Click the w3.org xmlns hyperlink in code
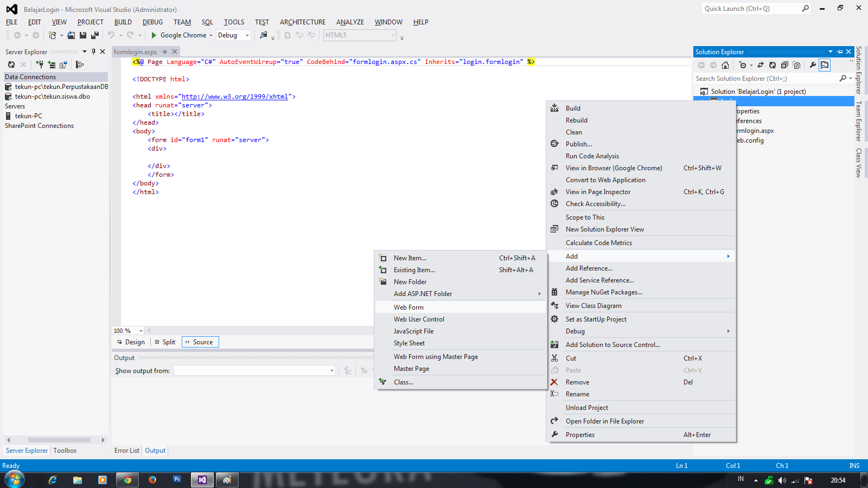The width and height of the screenshot is (868, 488). (x=235, y=96)
